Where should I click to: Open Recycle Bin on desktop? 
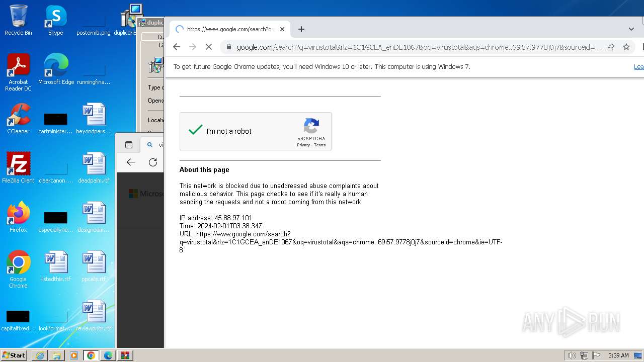coord(18,21)
